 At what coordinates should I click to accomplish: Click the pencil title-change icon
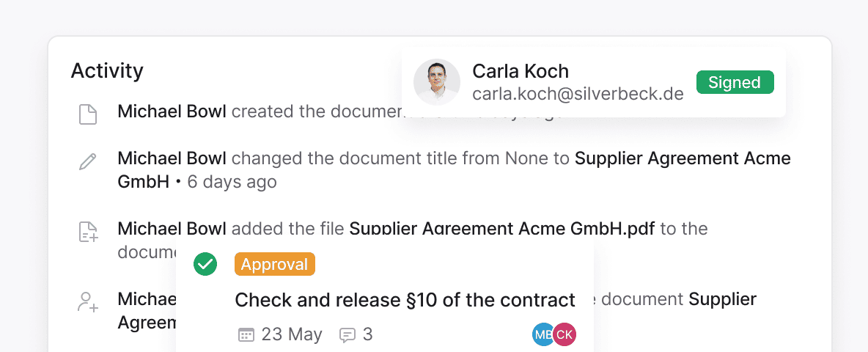point(88,162)
